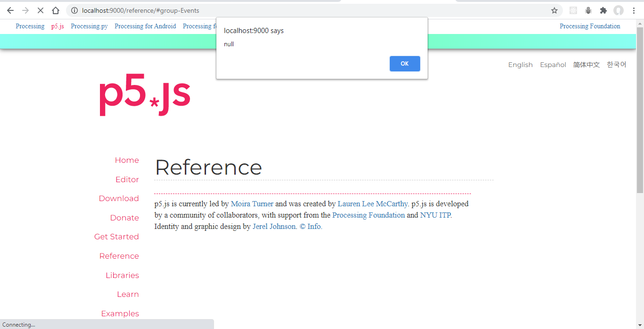This screenshot has width=644, height=329.
Task: Click the browser back arrow
Action: pyautogui.click(x=10, y=10)
